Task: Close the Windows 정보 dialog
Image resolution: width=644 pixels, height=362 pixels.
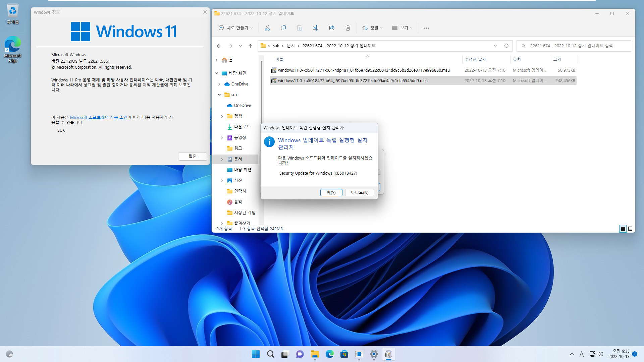Action: coord(205,12)
